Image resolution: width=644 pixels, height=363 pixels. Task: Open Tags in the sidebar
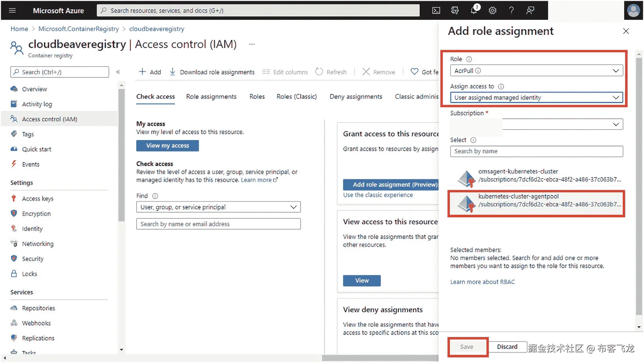tap(28, 134)
